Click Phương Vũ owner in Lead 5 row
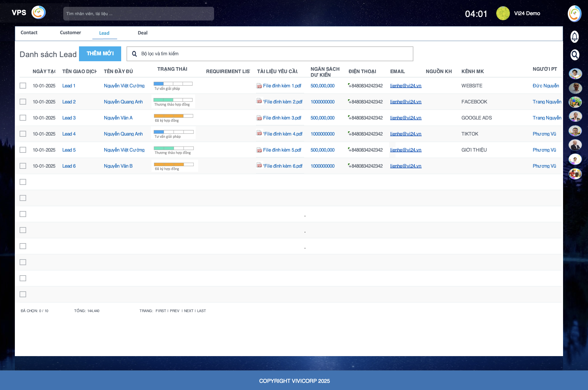The image size is (588, 390). coord(544,150)
